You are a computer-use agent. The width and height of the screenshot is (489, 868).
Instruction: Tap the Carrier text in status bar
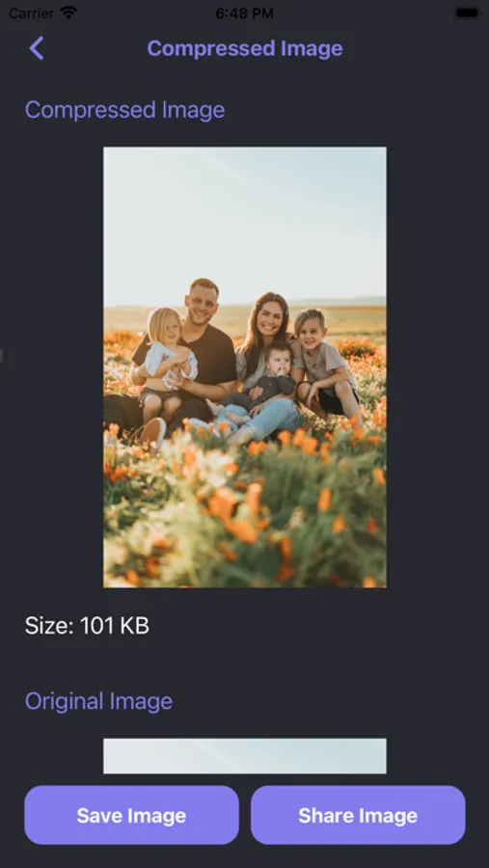[32, 14]
